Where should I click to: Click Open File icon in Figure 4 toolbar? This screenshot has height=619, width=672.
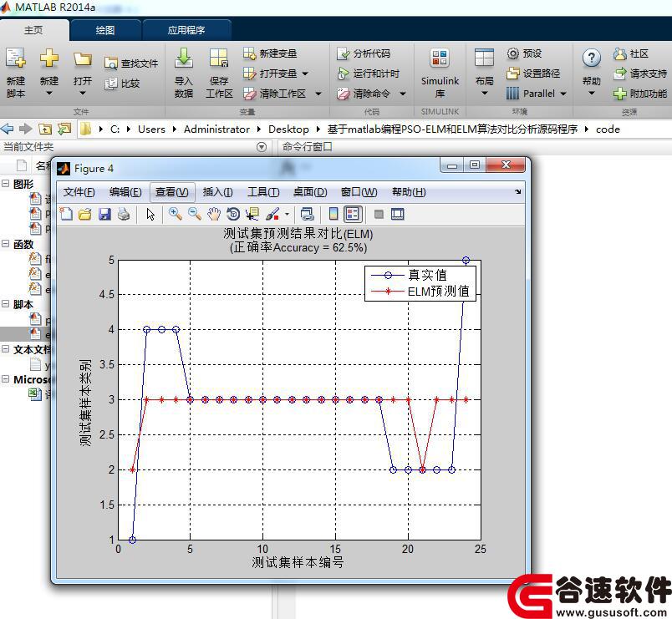[85, 214]
